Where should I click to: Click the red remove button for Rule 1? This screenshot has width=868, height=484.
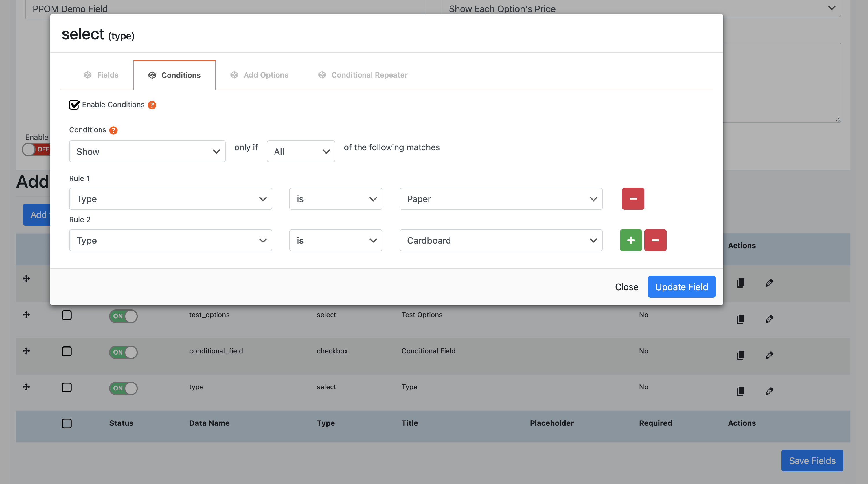633,199
